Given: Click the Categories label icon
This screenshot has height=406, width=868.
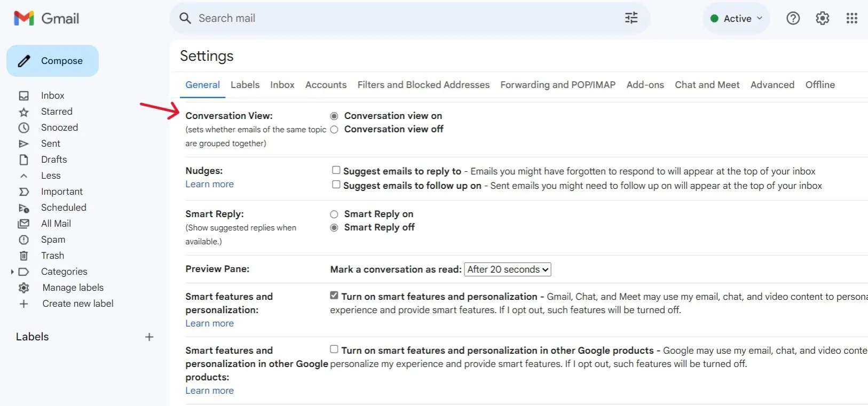Looking at the screenshot, I should pyautogui.click(x=23, y=272).
